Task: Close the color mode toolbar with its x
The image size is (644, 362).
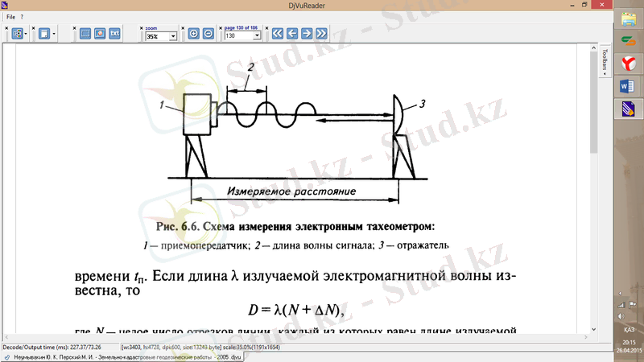Action: pyautogui.click(x=6, y=28)
